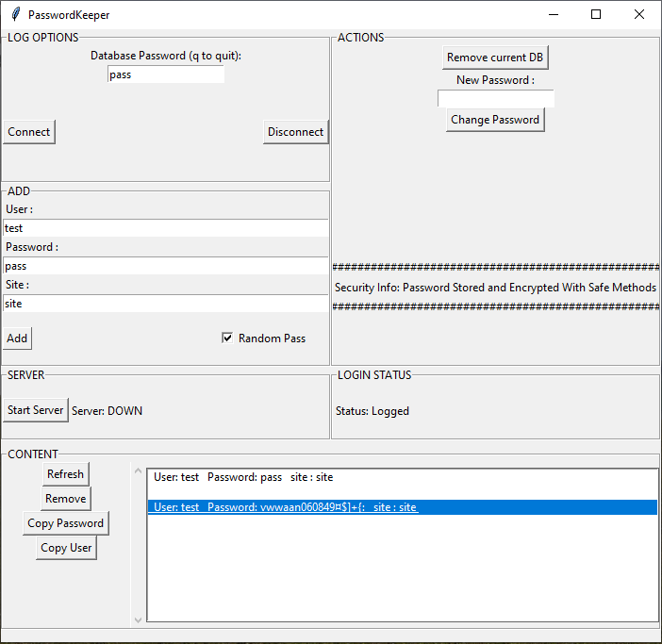Click the list scrollbar up arrow
The height and width of the screenshot is (644, 662).
click(138, 471)
